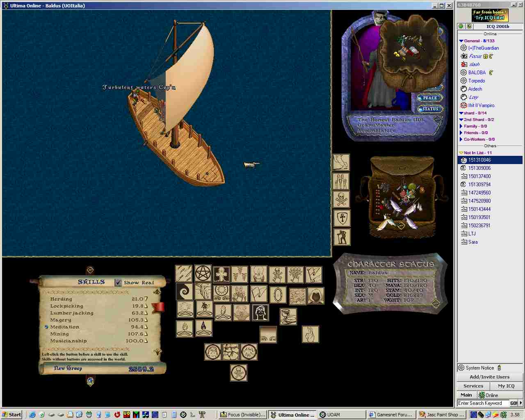The image size is (525, 420).
Task: Select TheGuardian contact in ICQ
Action: [483, 48]
